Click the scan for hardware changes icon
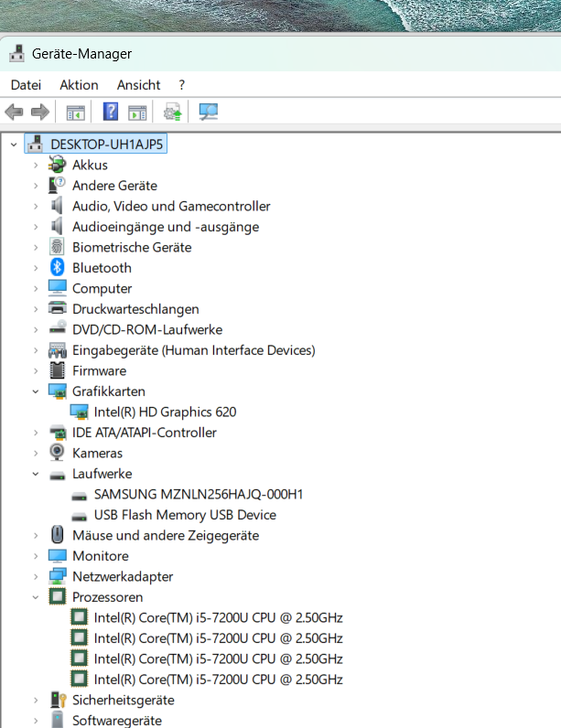Screen dimensions: 561x728 [208, 112]
